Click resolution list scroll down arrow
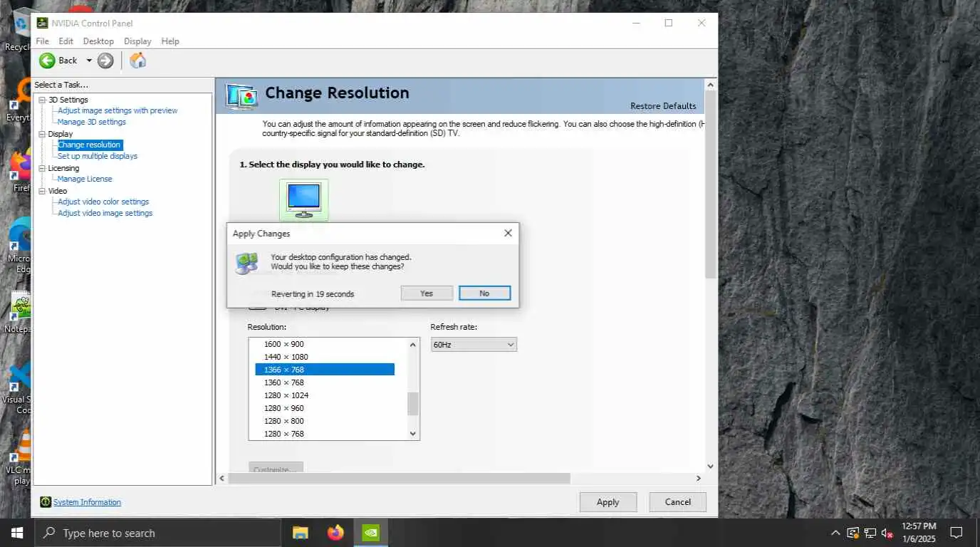Viewport: 980px width, 547px height. pos(412,433)
